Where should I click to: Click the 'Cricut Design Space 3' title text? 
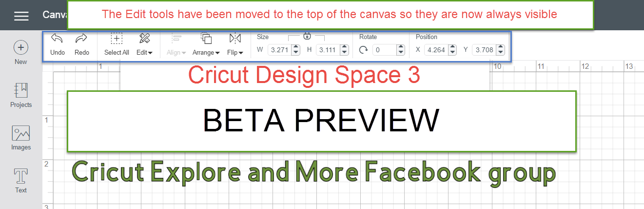pos(304,75)
